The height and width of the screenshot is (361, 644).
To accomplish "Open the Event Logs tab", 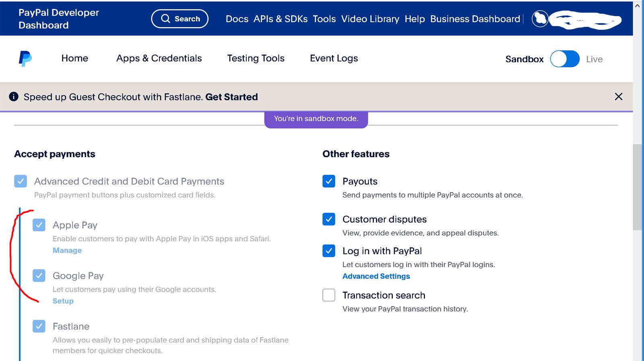I will [334, 58].
